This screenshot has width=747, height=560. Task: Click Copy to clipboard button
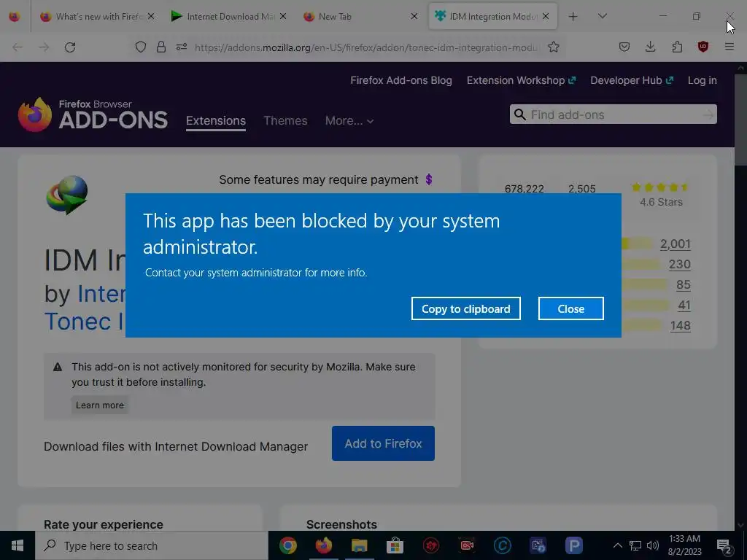coord(465,308)
